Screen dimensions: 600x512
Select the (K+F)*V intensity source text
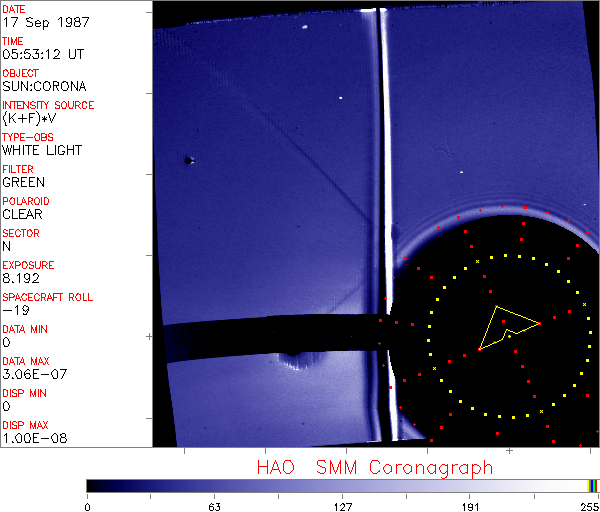[30, 118]
